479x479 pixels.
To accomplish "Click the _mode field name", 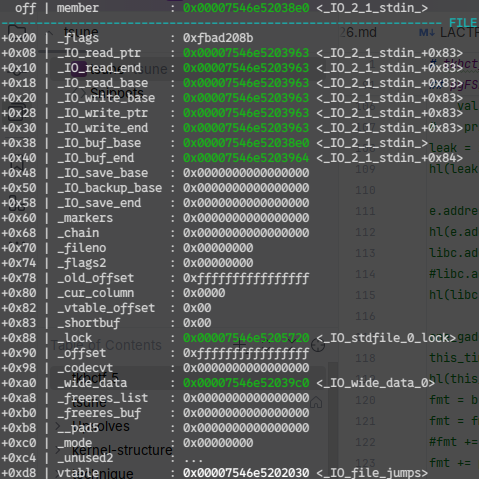I will pos(75,443).
